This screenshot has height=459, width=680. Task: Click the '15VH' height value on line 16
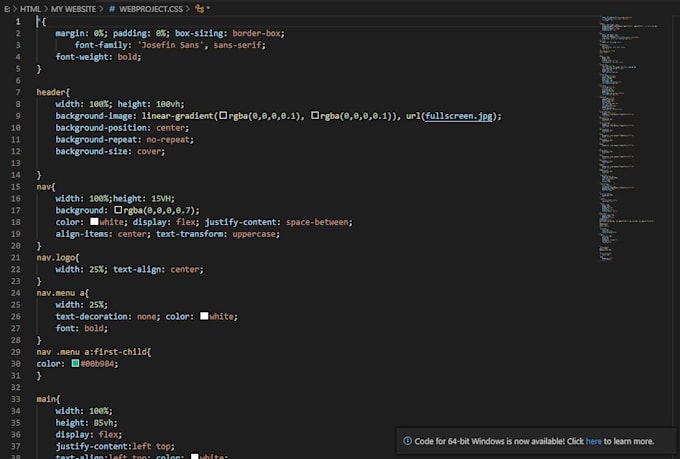coord(161,198)
